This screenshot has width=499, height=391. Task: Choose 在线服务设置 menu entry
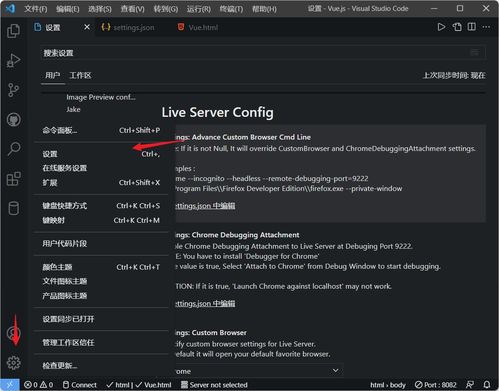pyautogui.click(x=101, y=168)
